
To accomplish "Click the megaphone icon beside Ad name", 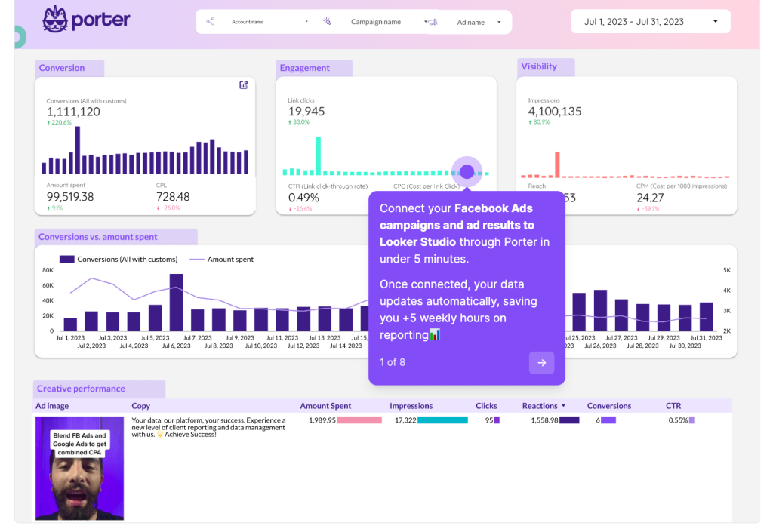I will pos(433,22).
